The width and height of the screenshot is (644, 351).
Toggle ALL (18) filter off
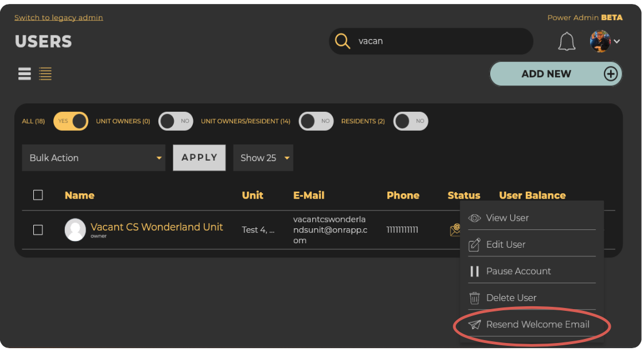point(71,121)
